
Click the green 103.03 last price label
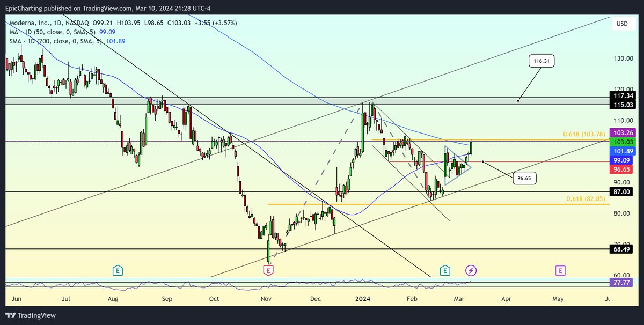622,142
